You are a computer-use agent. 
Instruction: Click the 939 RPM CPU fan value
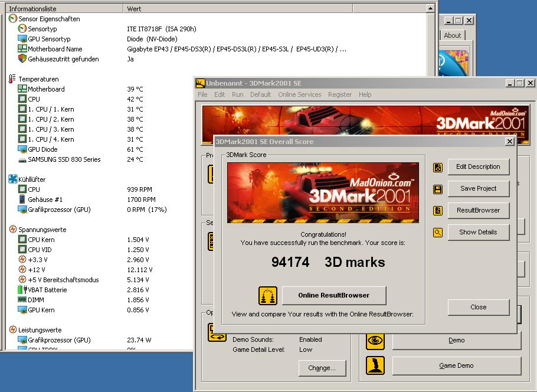tap(139, 190)
